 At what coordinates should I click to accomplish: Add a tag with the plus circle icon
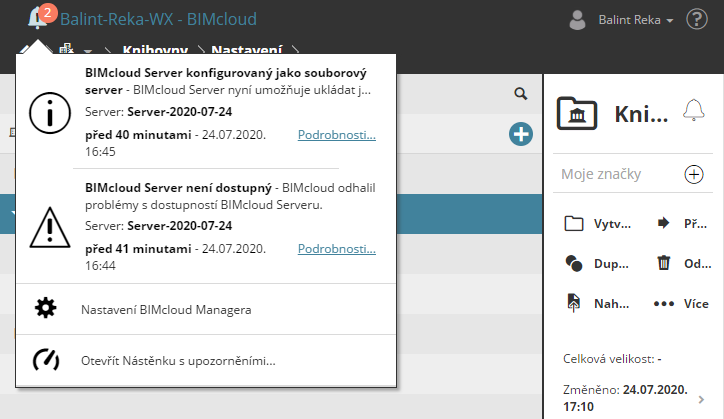coord(693,174)
